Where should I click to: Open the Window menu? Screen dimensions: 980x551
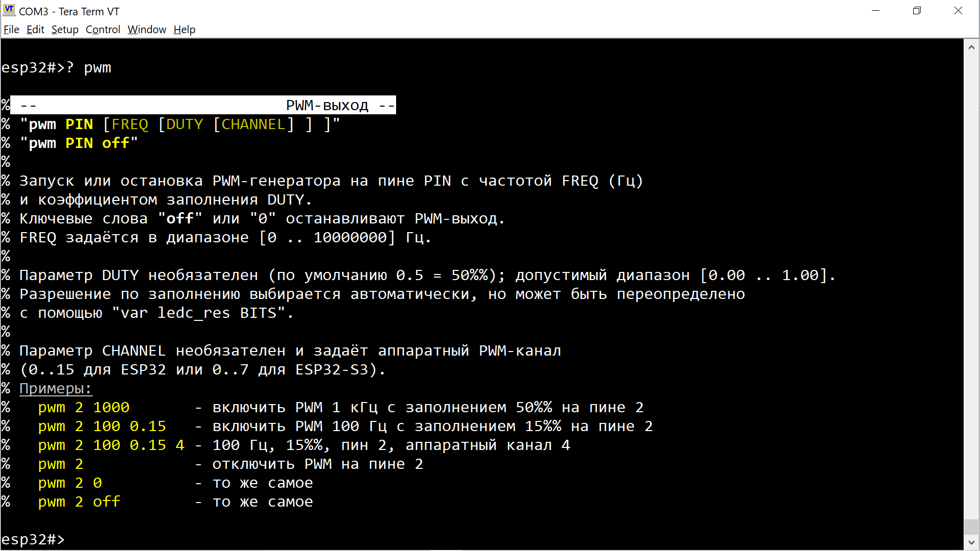[x=147, y=30]
